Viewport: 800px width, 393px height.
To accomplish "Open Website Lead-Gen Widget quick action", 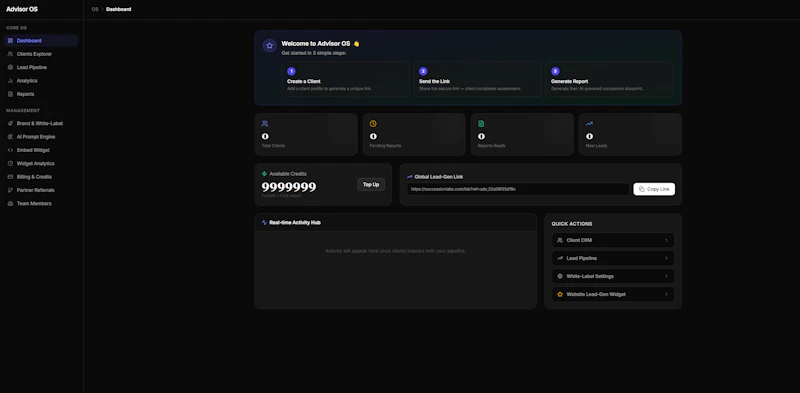I will 613,294.
